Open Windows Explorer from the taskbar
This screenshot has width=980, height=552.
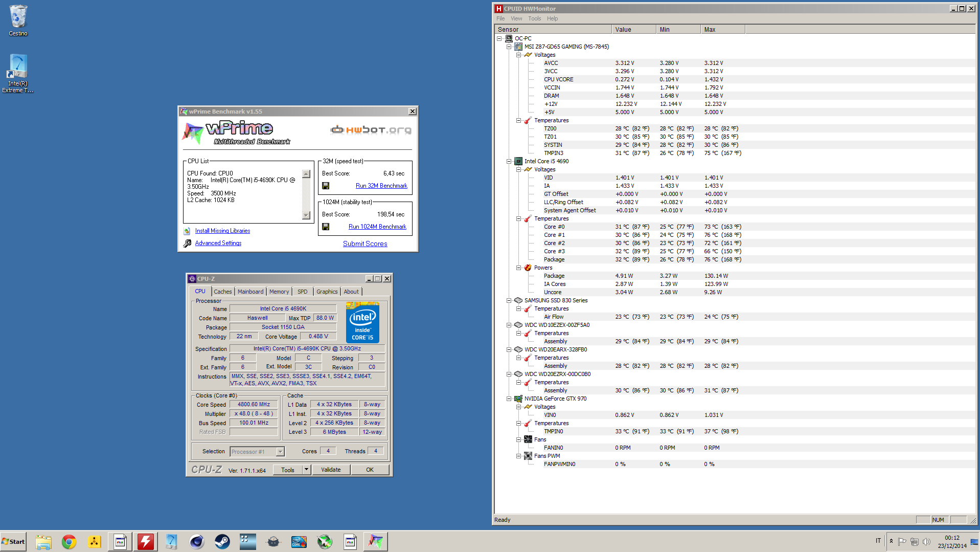click(43, 542)
